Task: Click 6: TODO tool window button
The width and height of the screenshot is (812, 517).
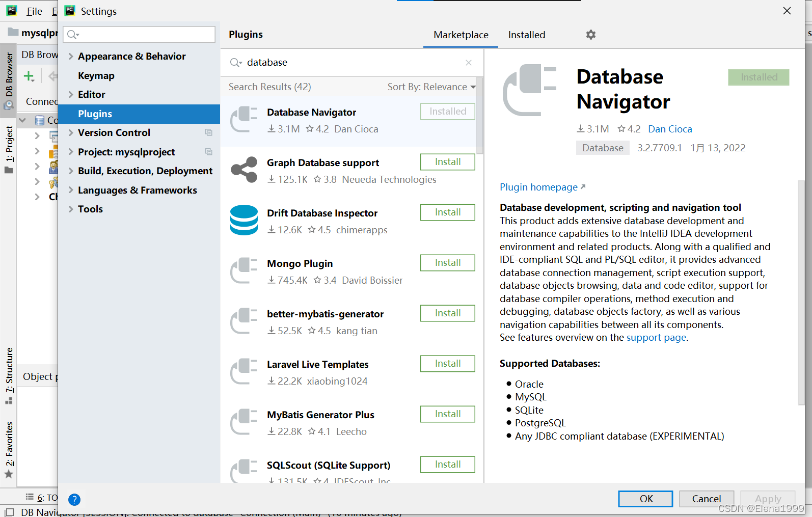Action: tap(42, 498)
